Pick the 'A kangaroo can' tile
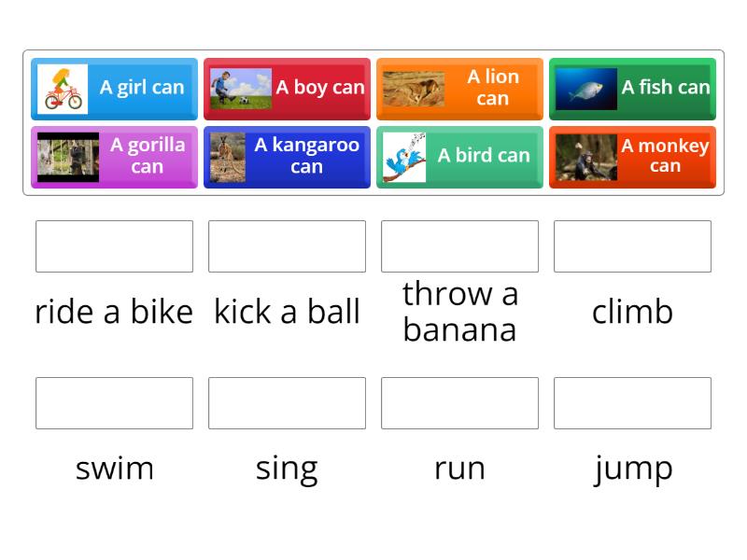 pos(306,156)
